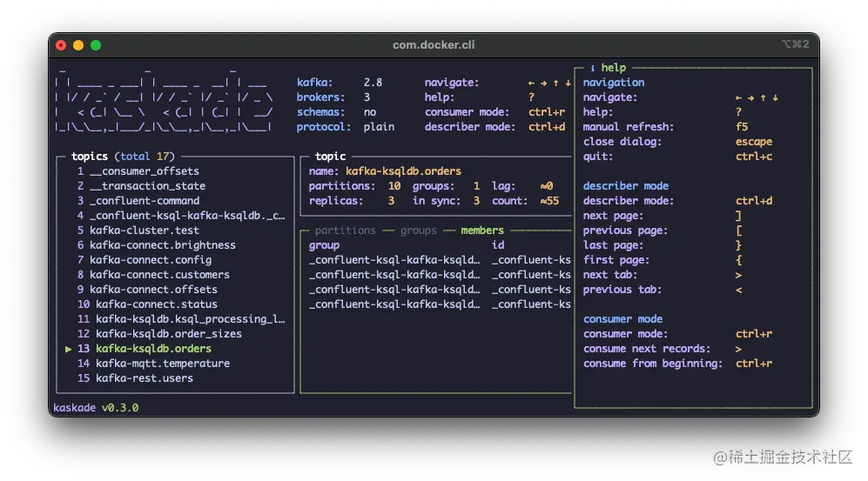Select topic kafka-connect.customers
This screenshot has height=481, width=868.
tap(176, 275)
